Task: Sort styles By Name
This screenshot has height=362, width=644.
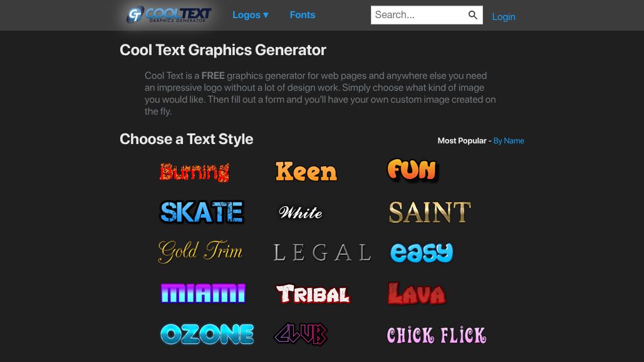Action: click(x=509, y=141)
